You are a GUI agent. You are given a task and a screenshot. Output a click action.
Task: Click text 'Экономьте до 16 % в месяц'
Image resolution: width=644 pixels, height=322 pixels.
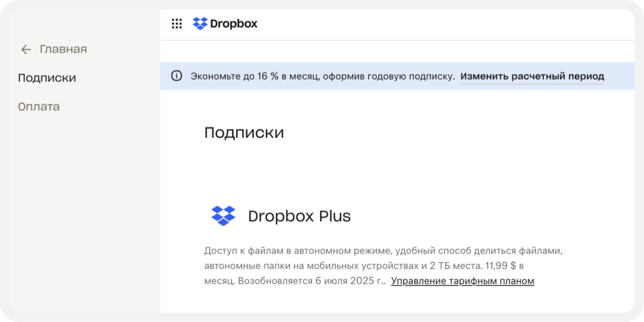254,76
